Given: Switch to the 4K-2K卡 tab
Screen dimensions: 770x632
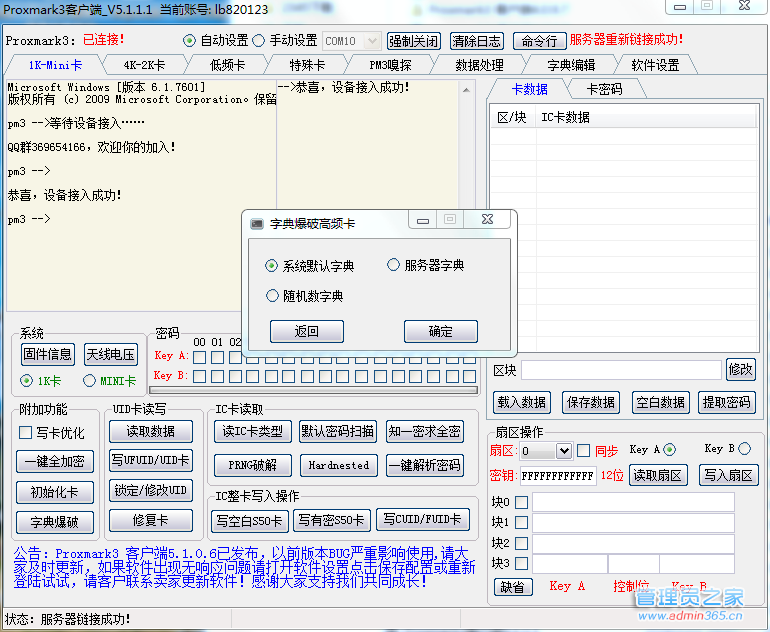Looking at the screenshot, I should 144,65.
